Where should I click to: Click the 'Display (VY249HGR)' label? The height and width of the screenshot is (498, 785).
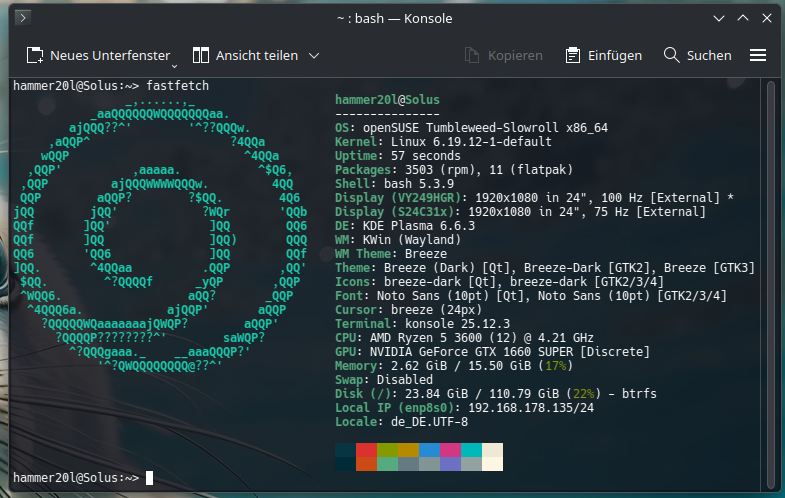coord(398,198)
